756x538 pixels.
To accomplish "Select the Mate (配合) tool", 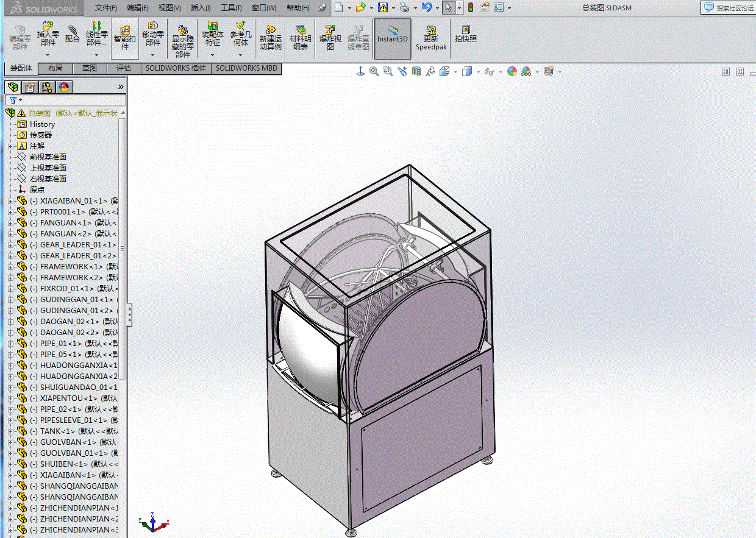I will pyautogui.click(x=73, y=34).
